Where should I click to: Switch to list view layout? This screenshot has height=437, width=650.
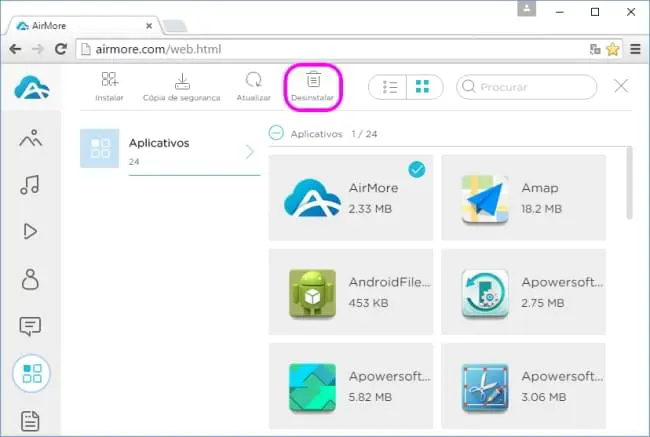point(388,87)
